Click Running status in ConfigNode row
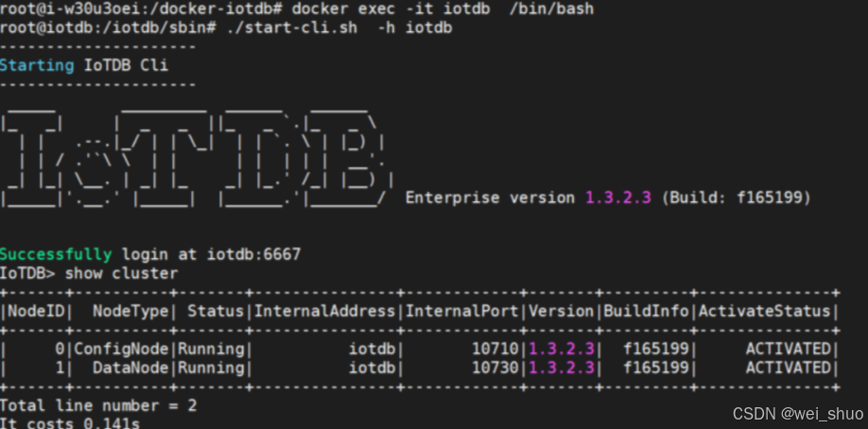The image size is (868, 429). click(211, 349)
